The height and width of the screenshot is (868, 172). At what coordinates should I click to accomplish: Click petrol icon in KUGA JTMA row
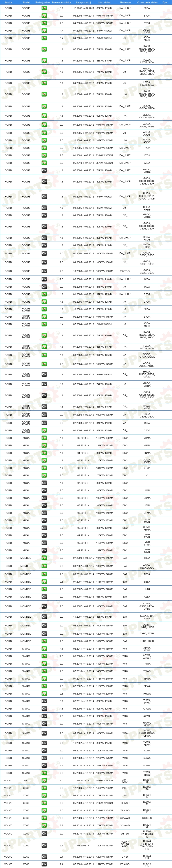point(44,468)
